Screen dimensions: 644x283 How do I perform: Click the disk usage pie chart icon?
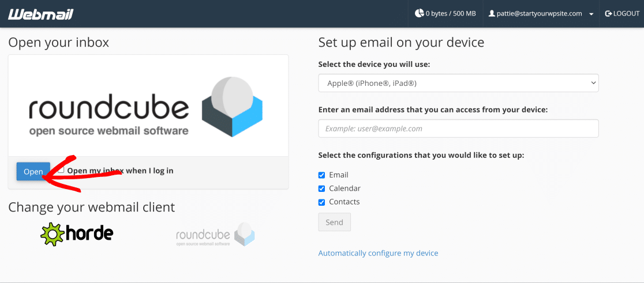pos(420,14)
